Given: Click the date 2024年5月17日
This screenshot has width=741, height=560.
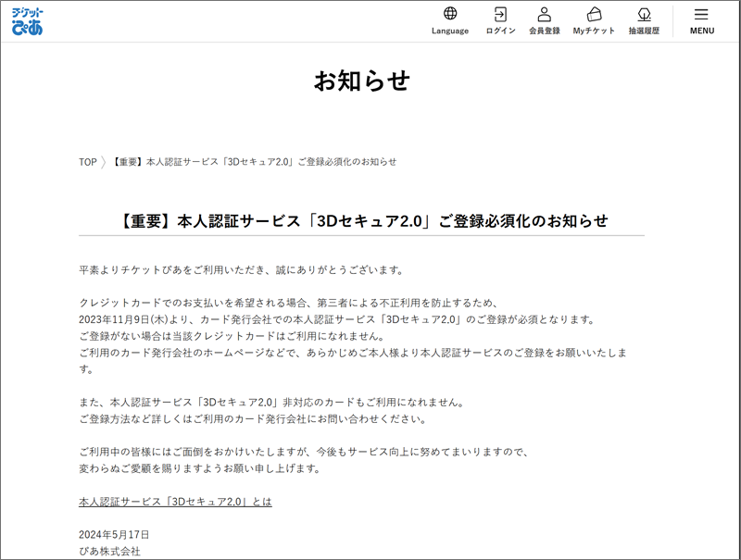Looking at the screenshot, I should click(114, 534).
